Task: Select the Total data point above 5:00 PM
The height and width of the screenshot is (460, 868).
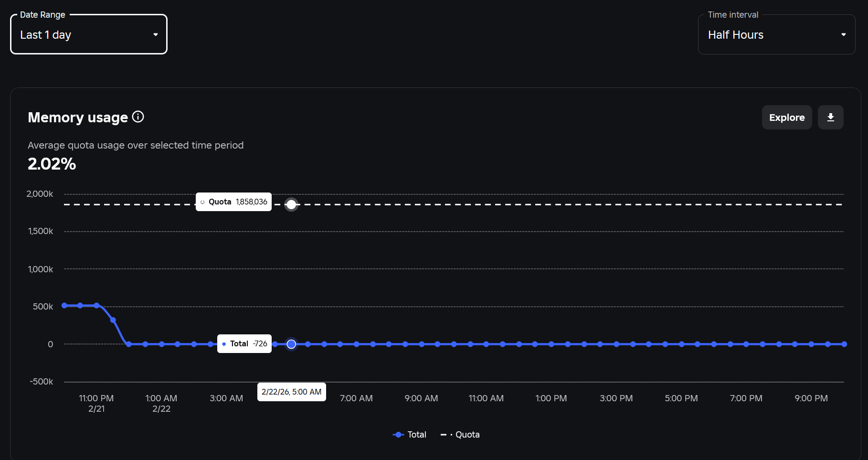Action: tap(681, 344)
